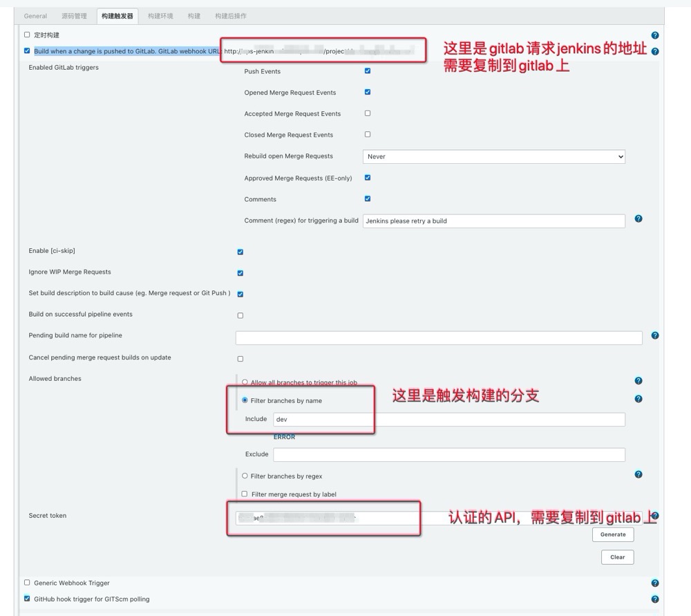Open the 源码管理 tab
This screenshot has width=691, height=616.
[74, 16]
